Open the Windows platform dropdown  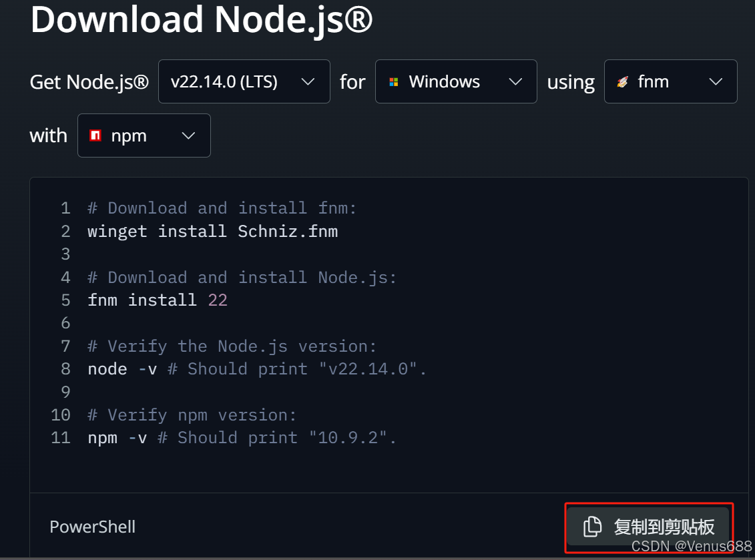point(456,81)
